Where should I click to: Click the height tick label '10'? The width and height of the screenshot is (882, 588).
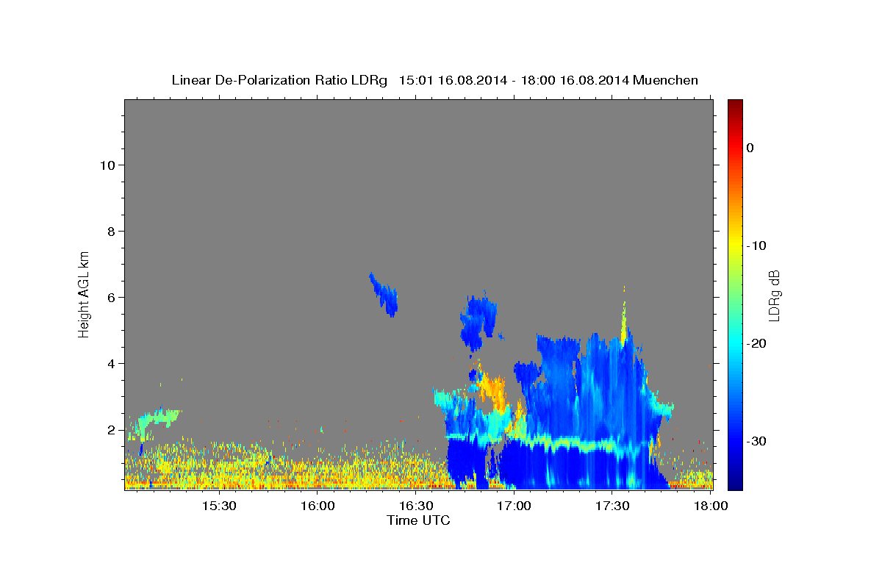[x=107, y=165]
